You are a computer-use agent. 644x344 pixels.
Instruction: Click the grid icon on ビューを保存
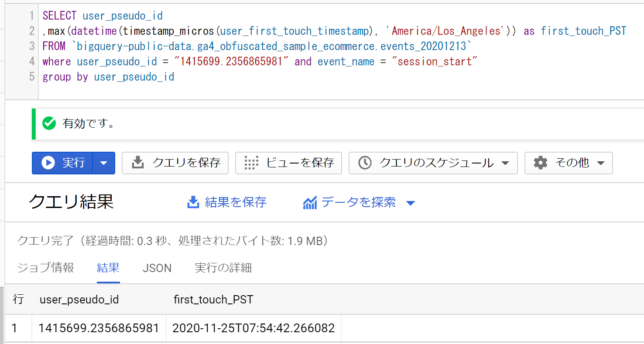point(251,163)
